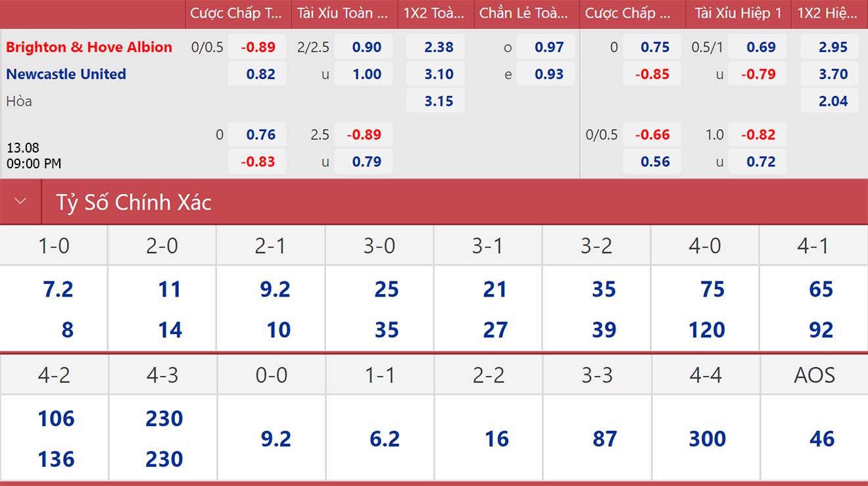Bet on 1-0 correct score at 7.2
The image size is (868, 486).
click(x=58, y=289)
